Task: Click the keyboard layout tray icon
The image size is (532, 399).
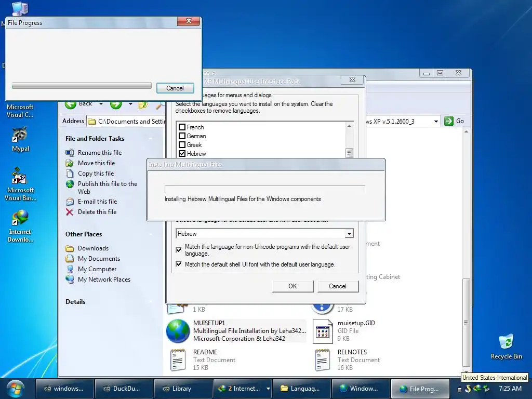Action: click(459, 389)
